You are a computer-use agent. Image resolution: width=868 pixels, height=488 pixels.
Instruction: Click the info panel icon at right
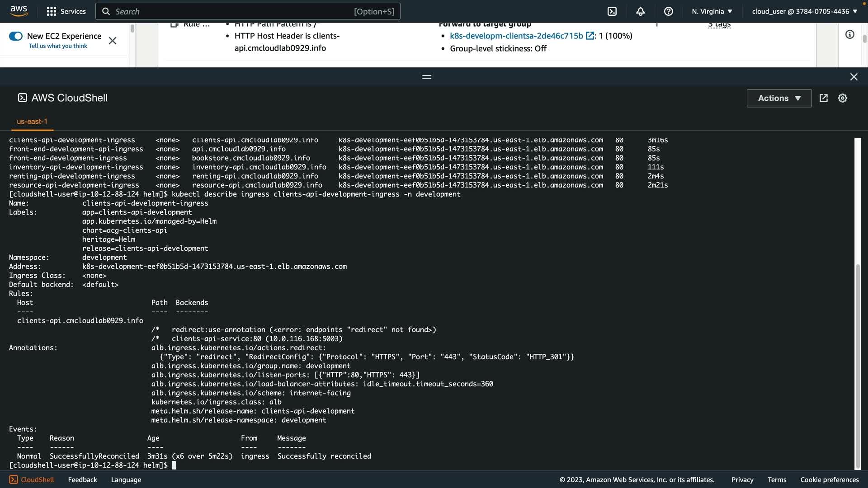tap(849, 35)
